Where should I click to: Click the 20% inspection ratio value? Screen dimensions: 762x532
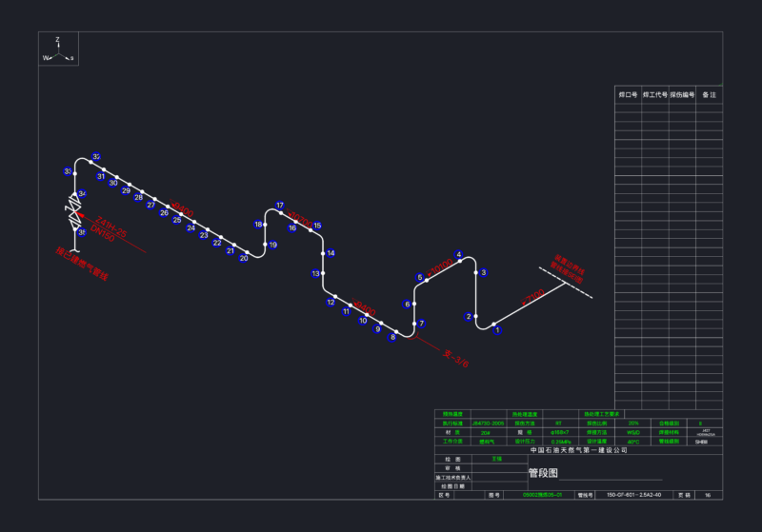633,424
